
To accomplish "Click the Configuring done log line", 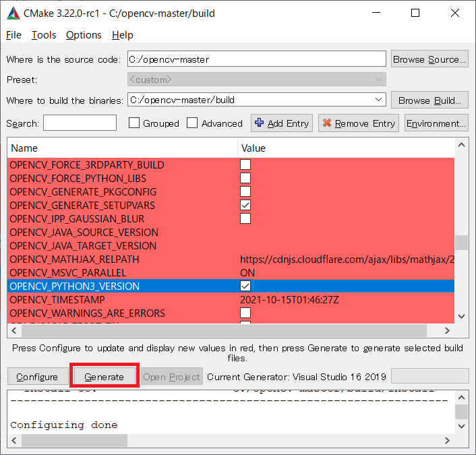I will click(64, 425).
